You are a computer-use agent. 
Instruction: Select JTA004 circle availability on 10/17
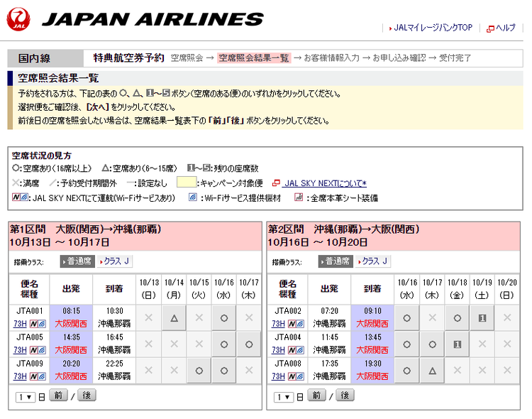point(432,344)
